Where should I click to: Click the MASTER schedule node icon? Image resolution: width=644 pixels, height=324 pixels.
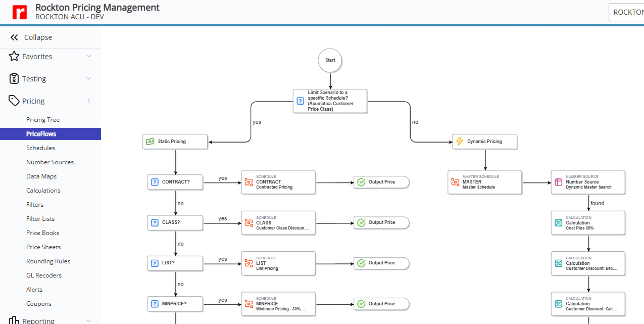(x=455, y=182)
